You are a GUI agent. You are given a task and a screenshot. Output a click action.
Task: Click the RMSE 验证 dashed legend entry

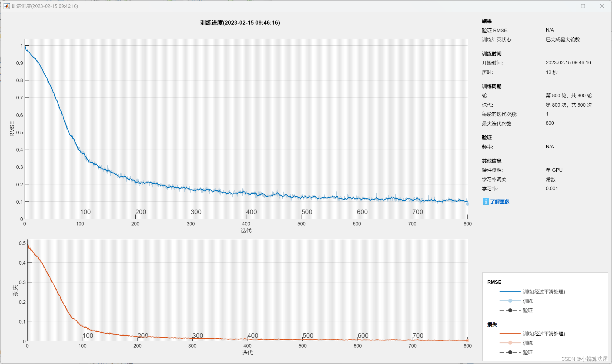pyautogui.click(x=516, y=310)
